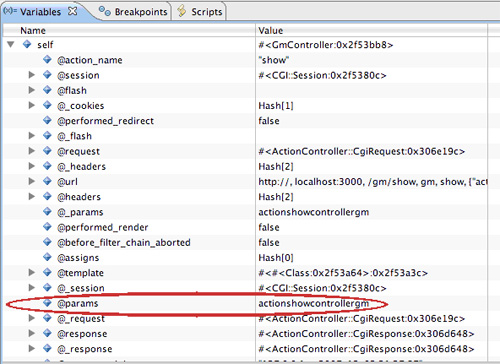Select the self row label
The width and height of the screenshot is (500, 364).
[45, 45]
